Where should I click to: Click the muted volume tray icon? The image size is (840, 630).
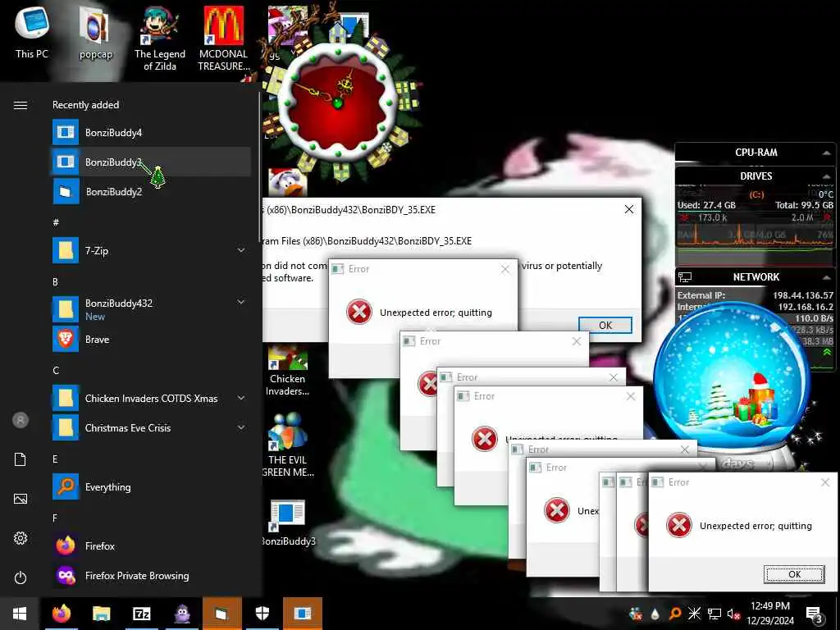coord(733,614)
